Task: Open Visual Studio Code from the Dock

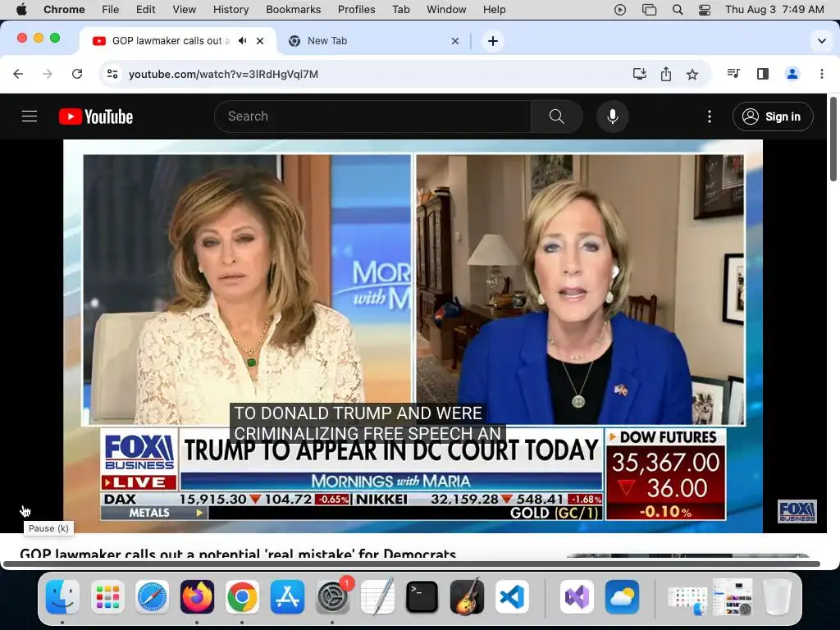Action: 512,597
